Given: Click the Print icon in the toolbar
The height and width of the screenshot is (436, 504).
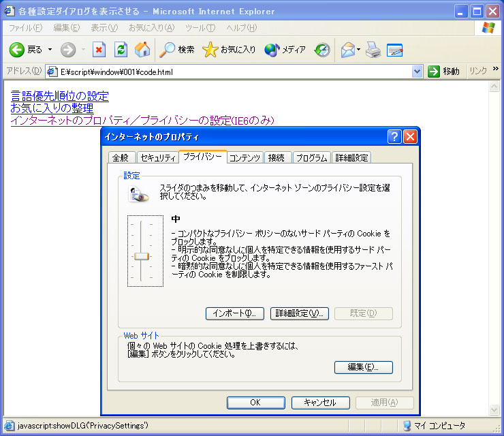Looking at the screenshot, I should [x=373, y=50].
